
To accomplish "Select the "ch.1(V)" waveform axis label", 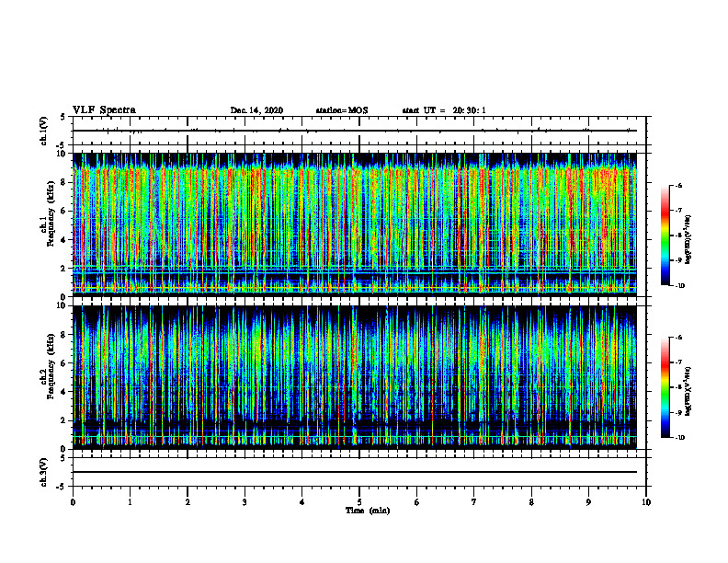I will tap(44, 131).
